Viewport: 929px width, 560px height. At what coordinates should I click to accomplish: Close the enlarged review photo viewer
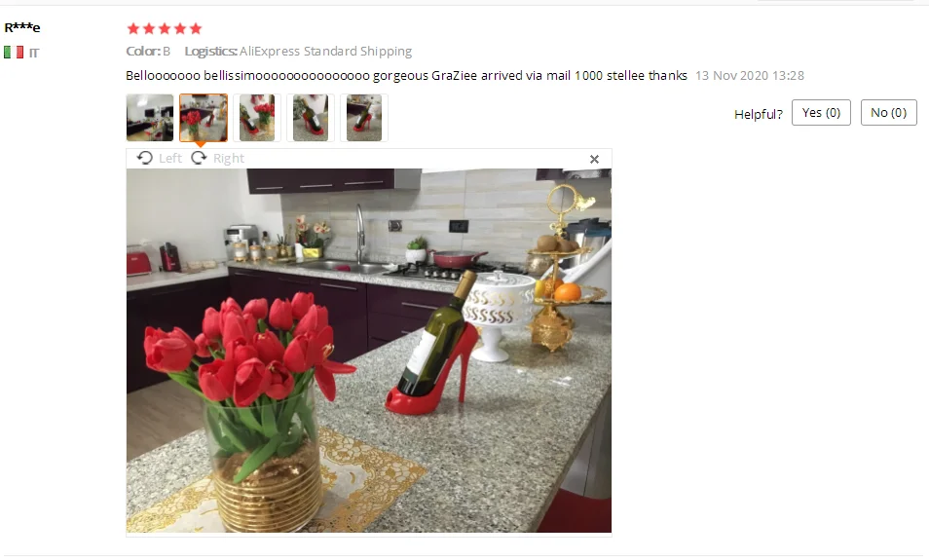point(594,159)
